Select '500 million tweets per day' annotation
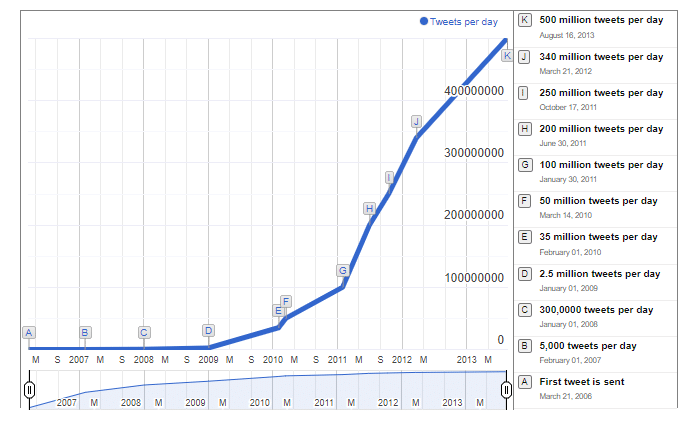This screenshot has width=695, height=429. tap(601, 20)
